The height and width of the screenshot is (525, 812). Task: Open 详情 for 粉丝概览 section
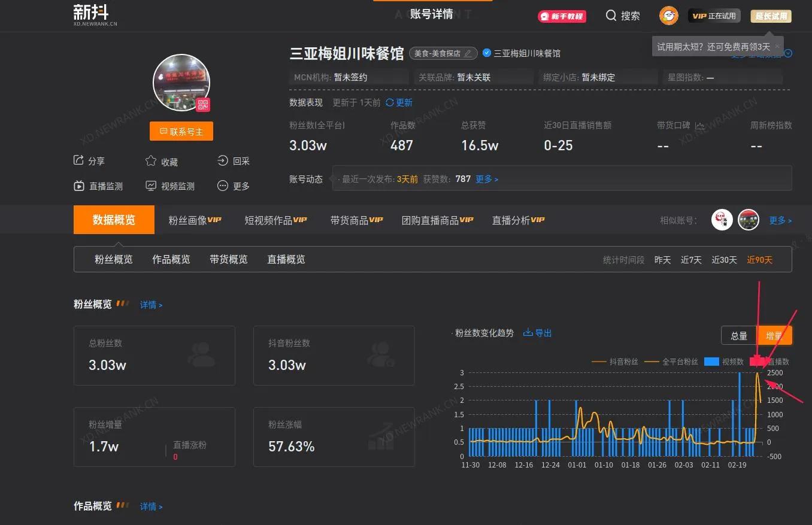click(x=149, y=305)
